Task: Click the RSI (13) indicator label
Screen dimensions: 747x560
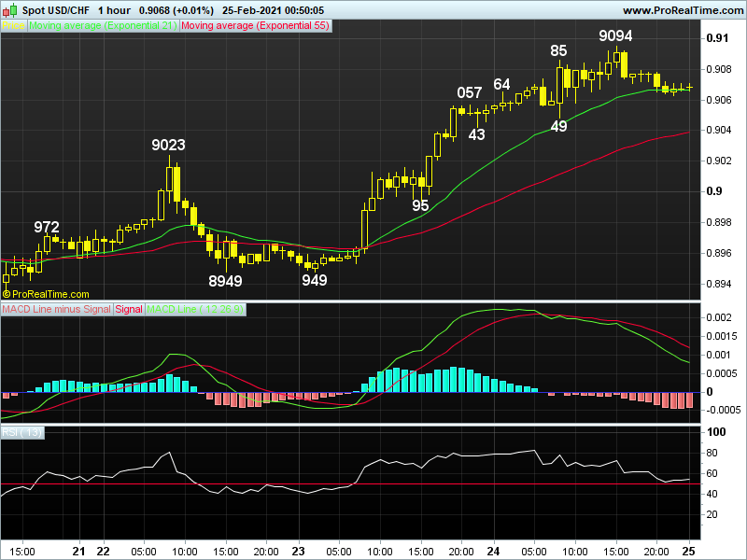Action: click(21, 432)
